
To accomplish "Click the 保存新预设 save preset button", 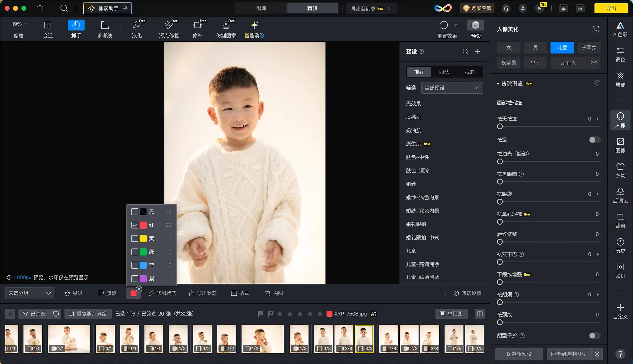I will click(x=519, y=354).
